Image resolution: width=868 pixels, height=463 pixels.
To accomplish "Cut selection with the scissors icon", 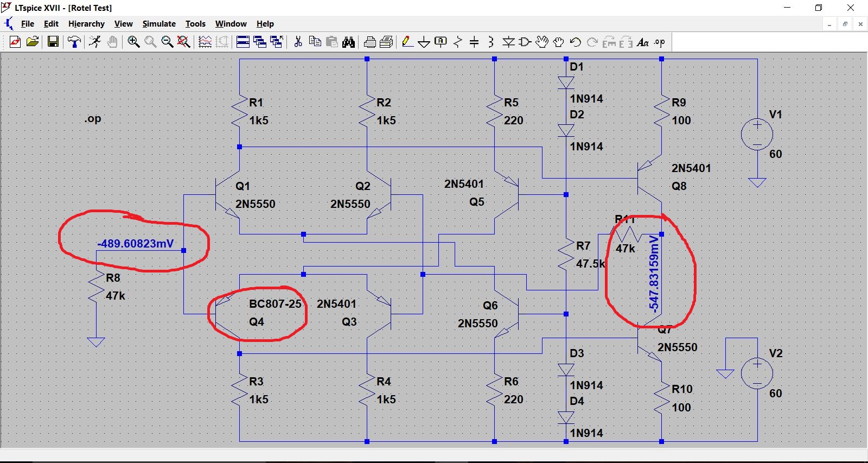I will coord(298,42).
